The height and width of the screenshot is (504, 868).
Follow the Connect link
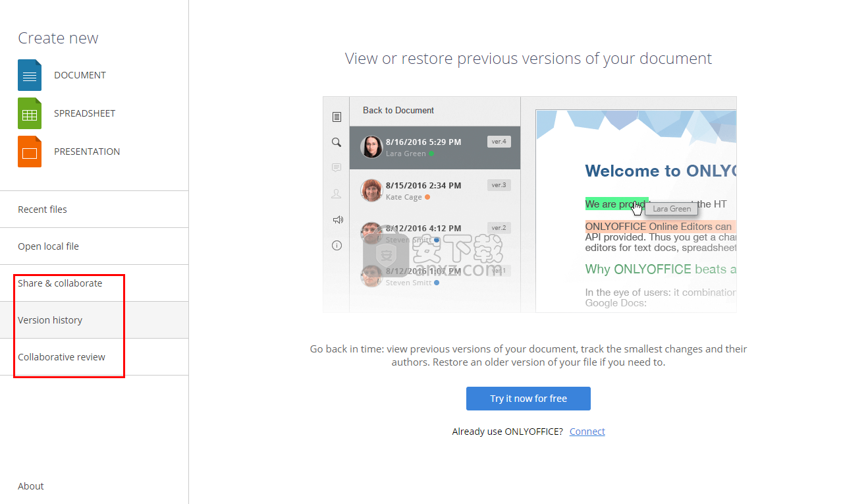click(x=587, y=432)
